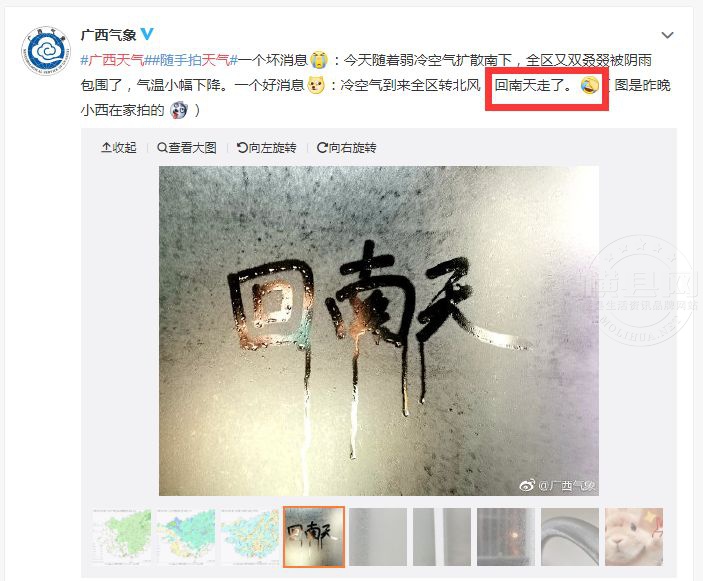The width and height of the screenshot is (703, 581).
Task: Select the third rainfall map thumbnail
Action: click(250, 537)
